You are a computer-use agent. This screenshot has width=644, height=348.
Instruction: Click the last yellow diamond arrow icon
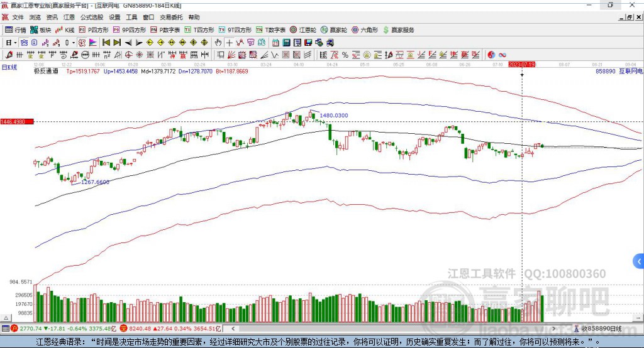[x=204, y=43]
